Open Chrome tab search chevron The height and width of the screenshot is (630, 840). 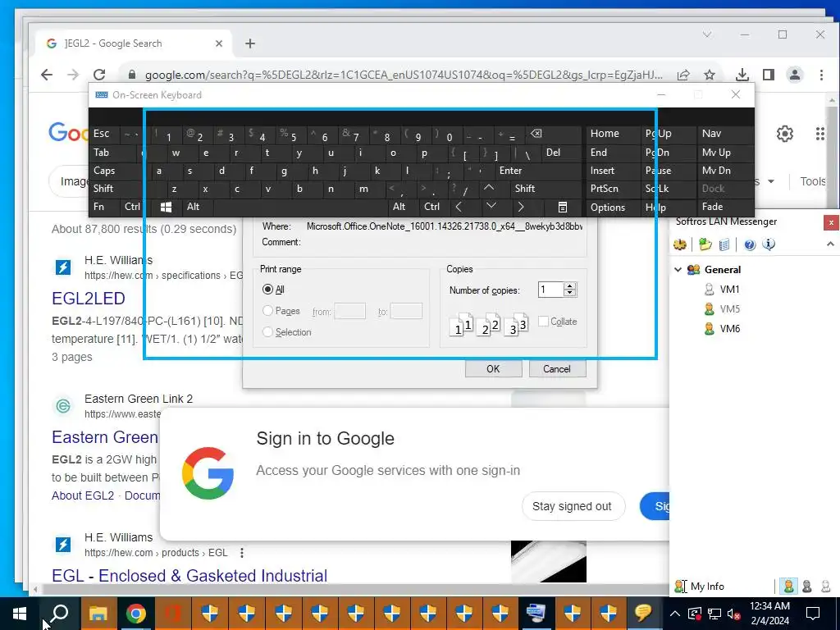pos(707,34)
